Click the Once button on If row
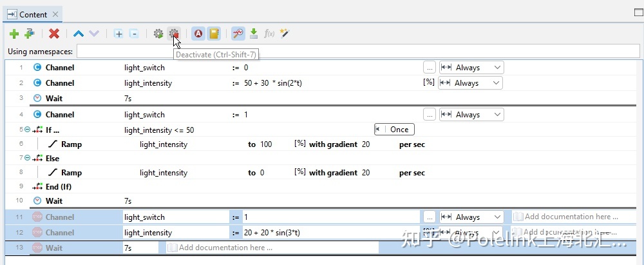The width and height of the screenshot is (644, 265). point(394,130)
